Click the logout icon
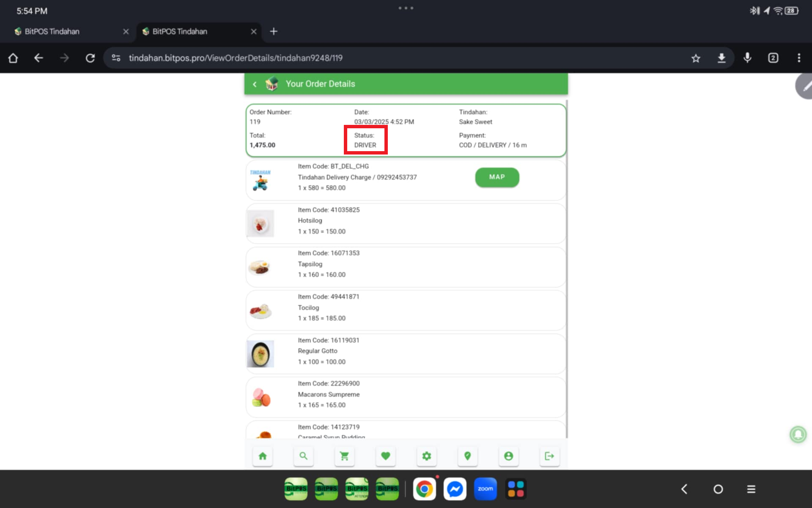This screenshot has width=812, height=508. tap(549, 456)
